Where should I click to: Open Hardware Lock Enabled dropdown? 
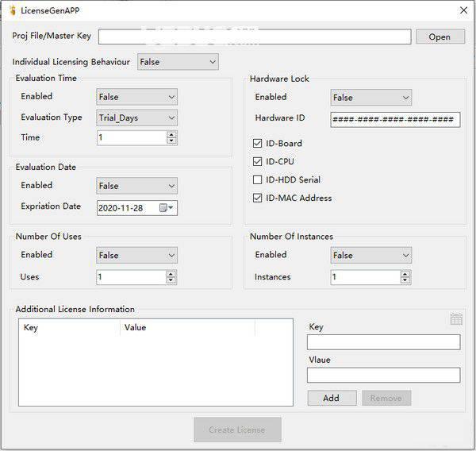(371, 98)
